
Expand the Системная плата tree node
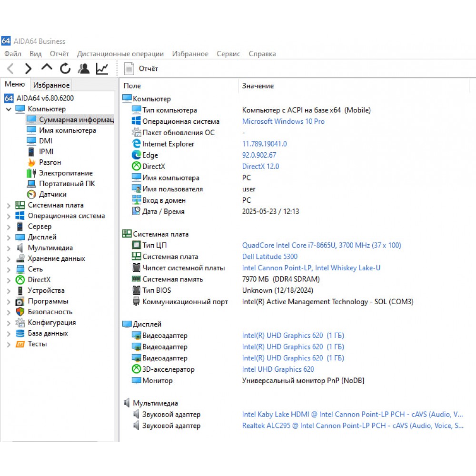(x=9, y=206)
